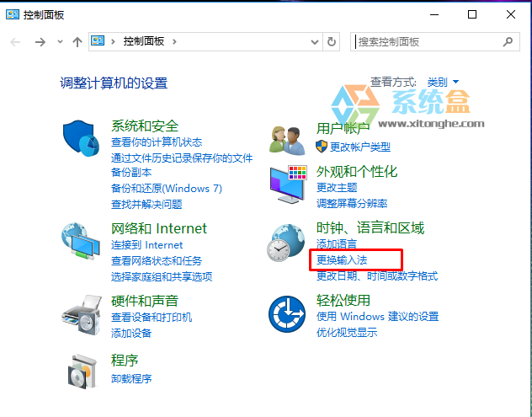Go up one folder level
This screenshot has height=417, width=532.
[77, 42]
